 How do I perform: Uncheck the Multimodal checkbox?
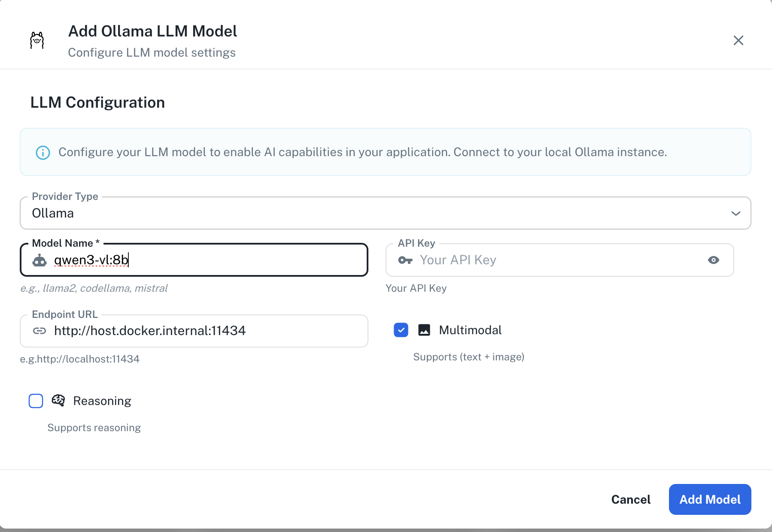(x=401, y=330)
